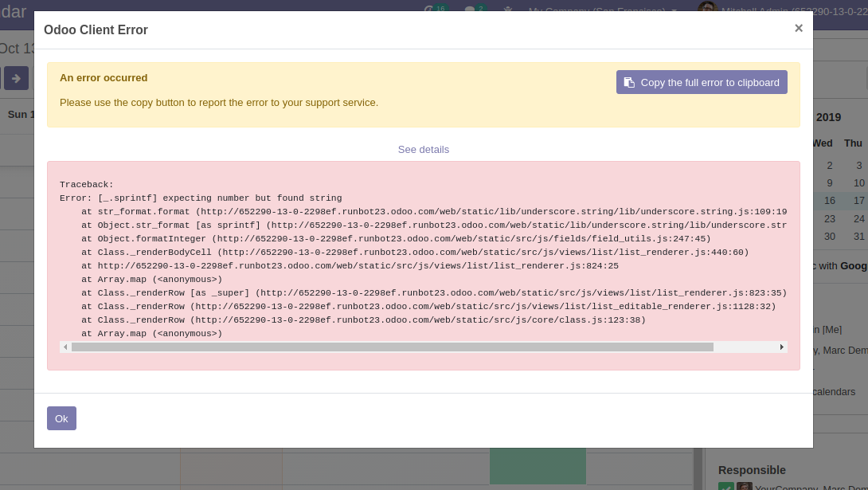The width and height of the screenshot is (868, 490).
Task: Click the clipboard icon on the copy button
Action: point(629,82)
